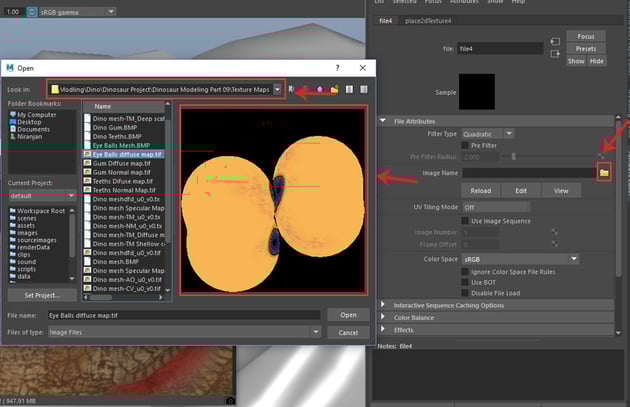Check the Disable File Load option

coord(467,292)
